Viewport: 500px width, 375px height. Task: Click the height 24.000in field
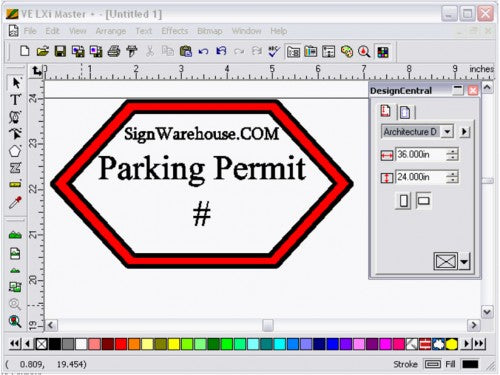point(421,177)
